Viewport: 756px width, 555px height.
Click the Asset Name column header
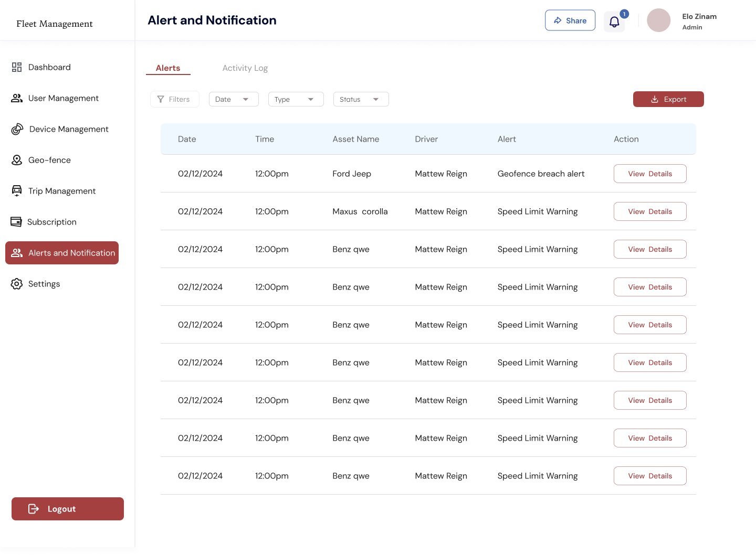[356, 139]
